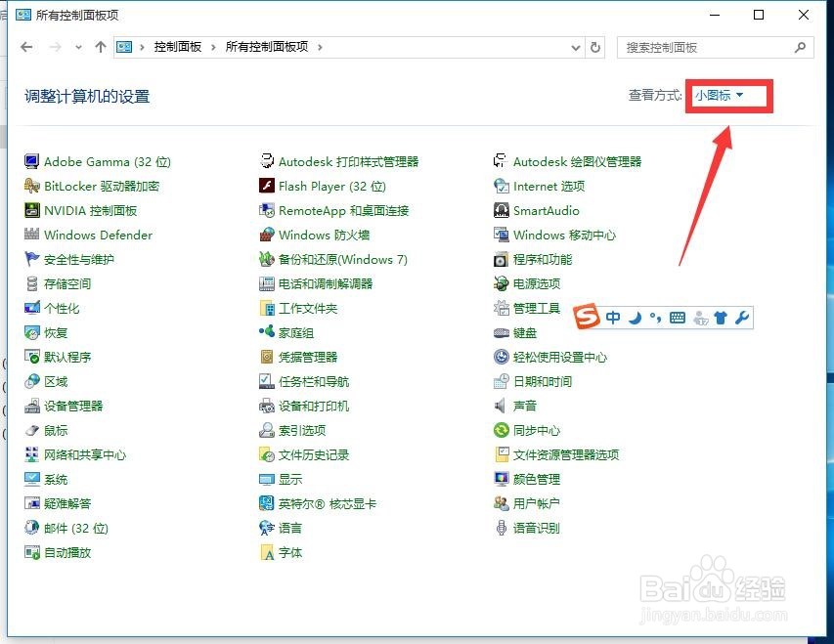The width and height of the screenshot is (834, 644).
Task: Click the 语音识别 microphone icon
Action: pos(501,528)
